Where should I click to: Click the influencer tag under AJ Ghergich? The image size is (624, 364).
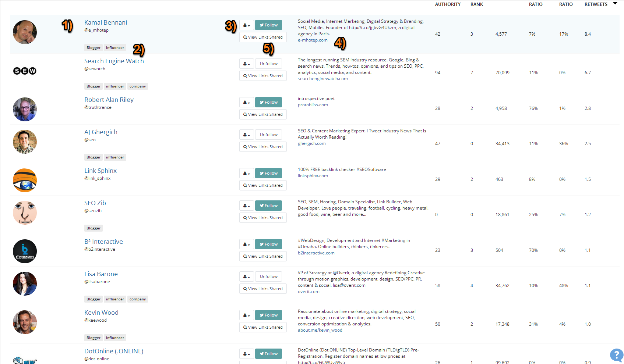[115, 157]
